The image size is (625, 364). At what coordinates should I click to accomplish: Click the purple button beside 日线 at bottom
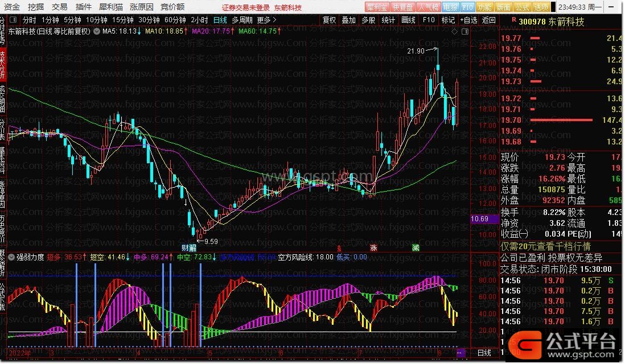460,353
